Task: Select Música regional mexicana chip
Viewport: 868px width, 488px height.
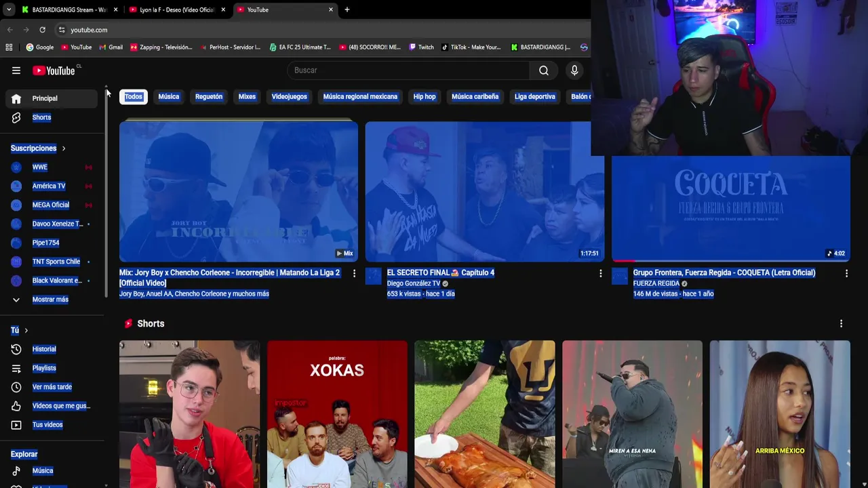Action: 360,97
